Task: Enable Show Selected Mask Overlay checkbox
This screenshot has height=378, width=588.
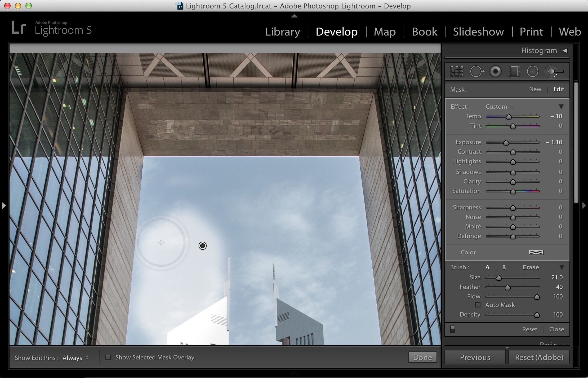Action: pyautogui.click(x=108, y=357)
